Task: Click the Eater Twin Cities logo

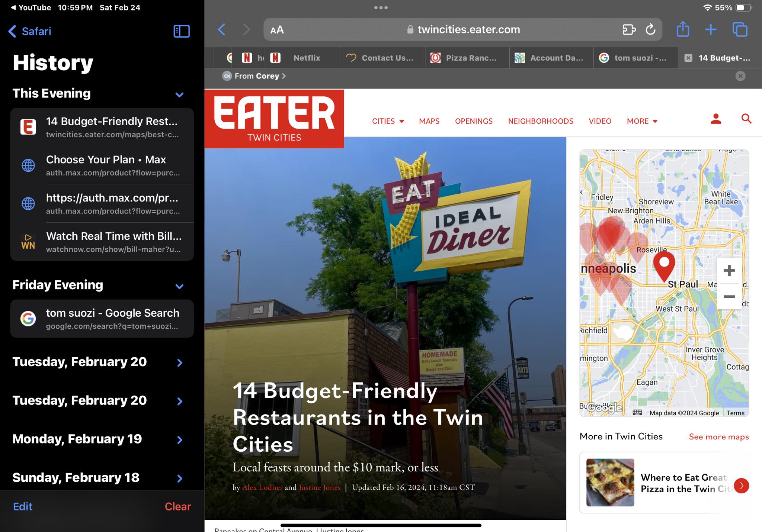Action: click(x=274, y=119)
